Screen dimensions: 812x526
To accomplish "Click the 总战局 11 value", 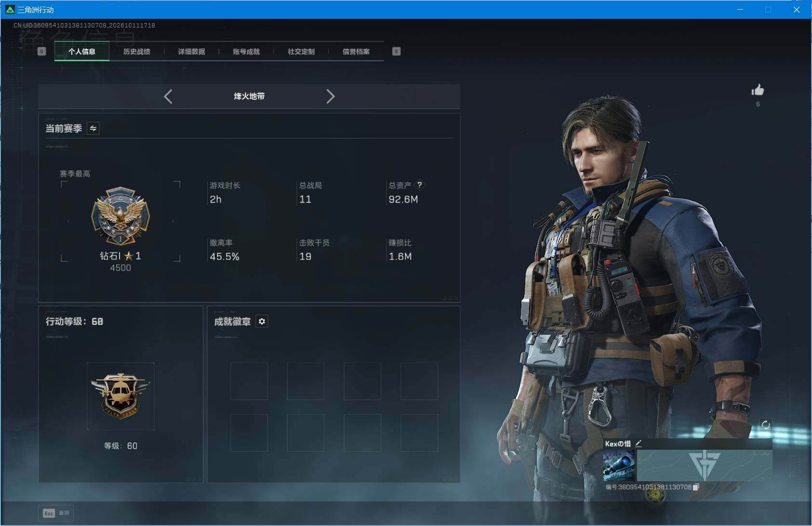I will tap(305, 200).
